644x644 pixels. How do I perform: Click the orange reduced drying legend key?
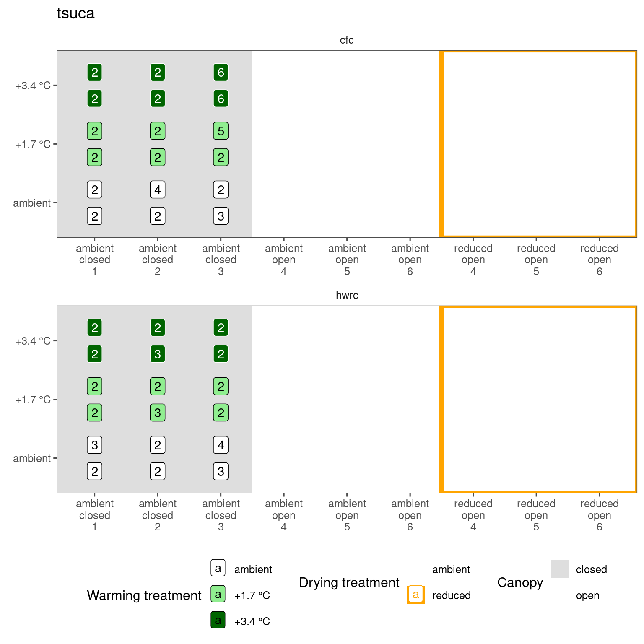[415, 595]
